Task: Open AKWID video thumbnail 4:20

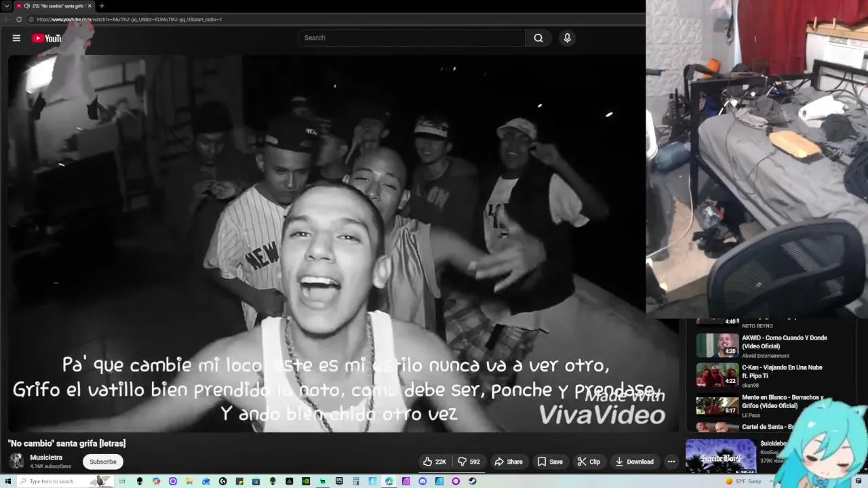Action: [717, 345]
